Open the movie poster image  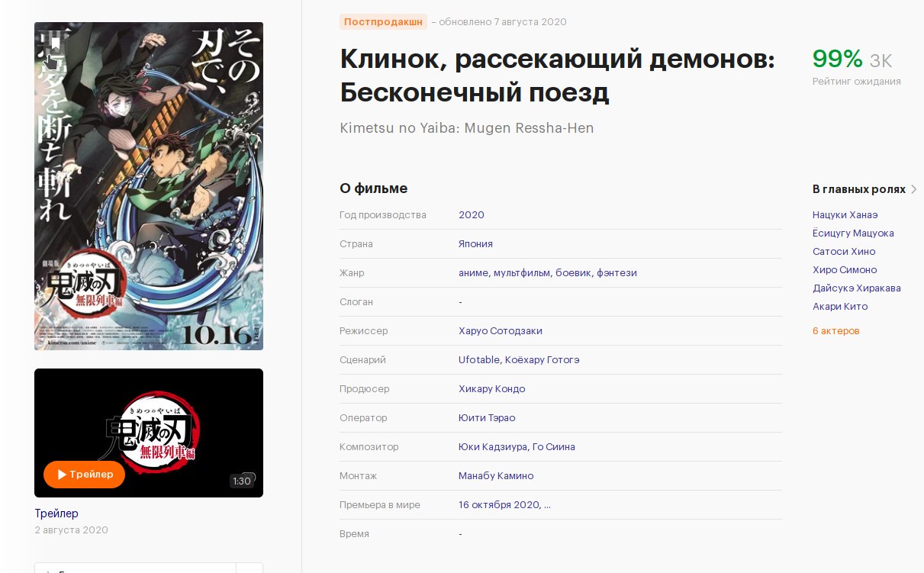[x=149, y=186]
